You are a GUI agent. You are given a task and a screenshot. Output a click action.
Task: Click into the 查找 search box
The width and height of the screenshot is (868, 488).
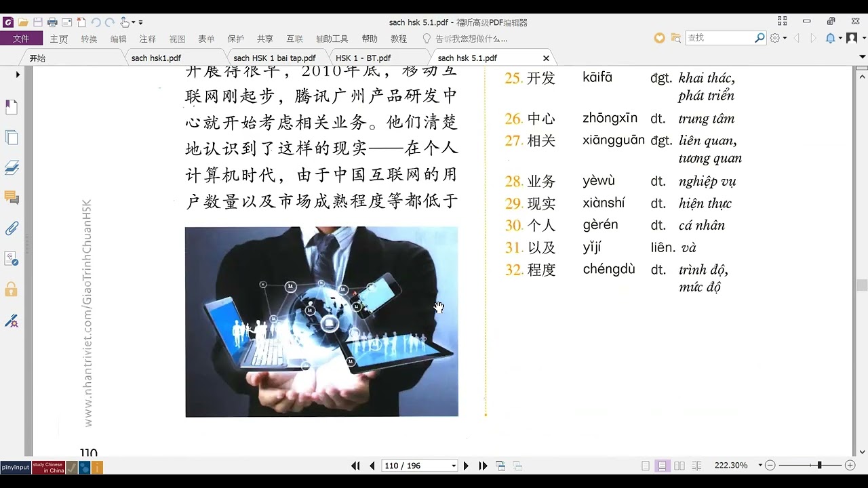[719, 38]
